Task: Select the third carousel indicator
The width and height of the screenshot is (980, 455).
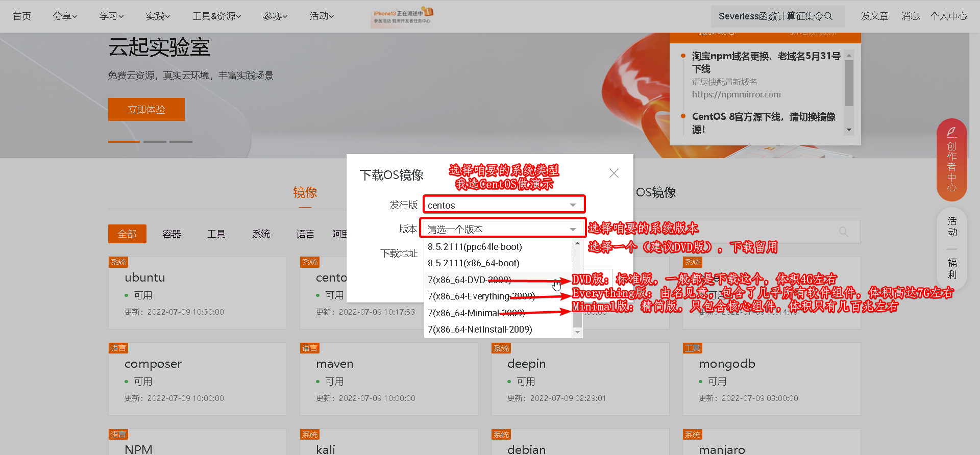Action: coord(181,141)
